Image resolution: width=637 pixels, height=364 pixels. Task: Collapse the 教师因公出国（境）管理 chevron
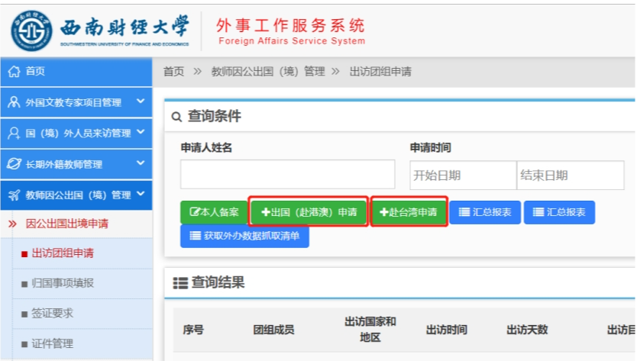click(x=141, y=195)
